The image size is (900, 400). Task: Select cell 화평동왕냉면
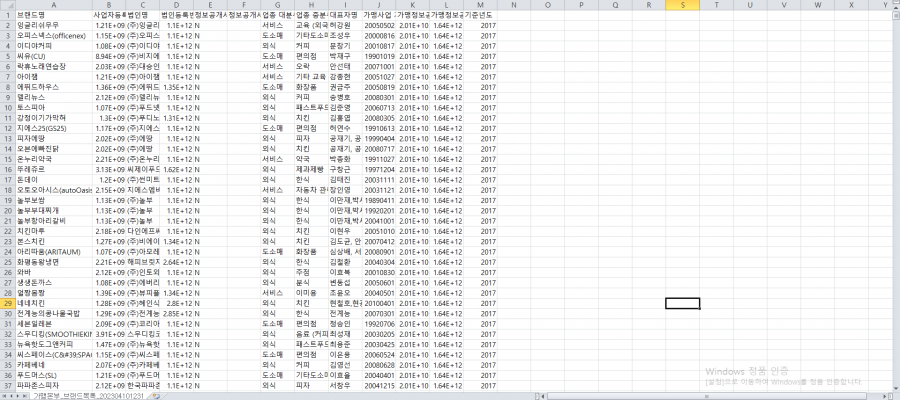point(53,262)
